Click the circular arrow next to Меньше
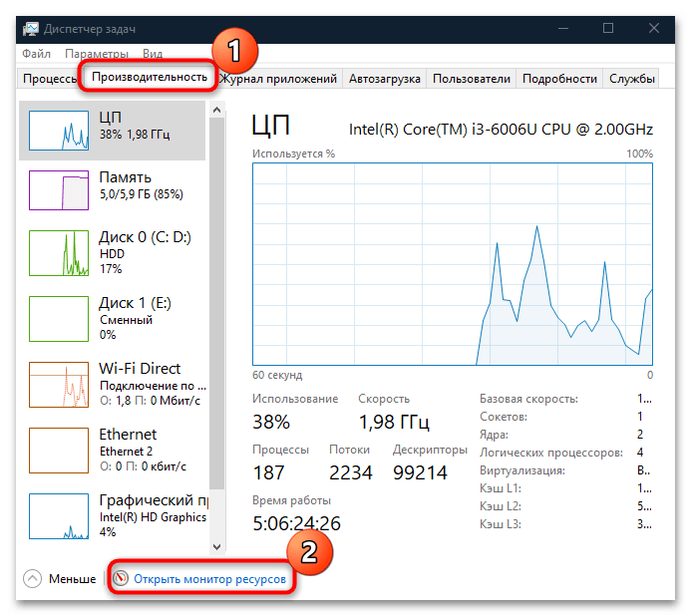This screenshot has width=691, height=616. point(32,578)
